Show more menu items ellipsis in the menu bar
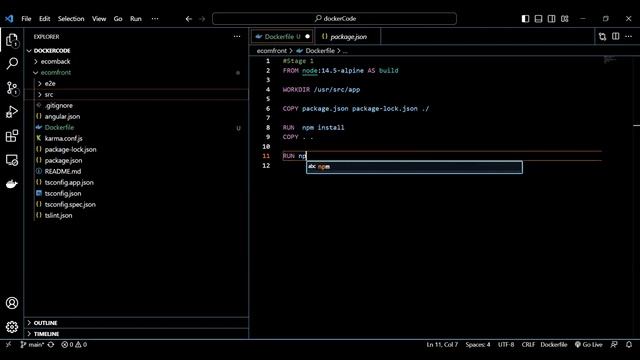Image resolution: width=640 pixels, height=360 pixels. point(155,19)
